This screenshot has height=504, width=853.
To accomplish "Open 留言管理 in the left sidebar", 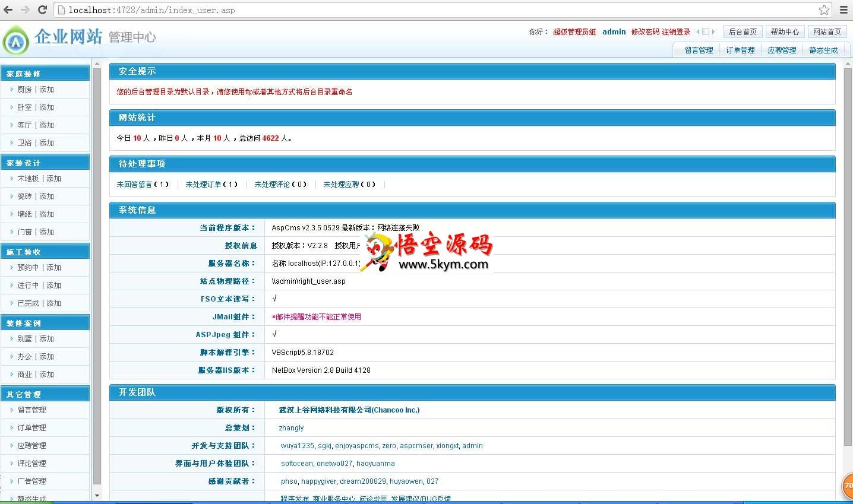I will click(31, 410).
